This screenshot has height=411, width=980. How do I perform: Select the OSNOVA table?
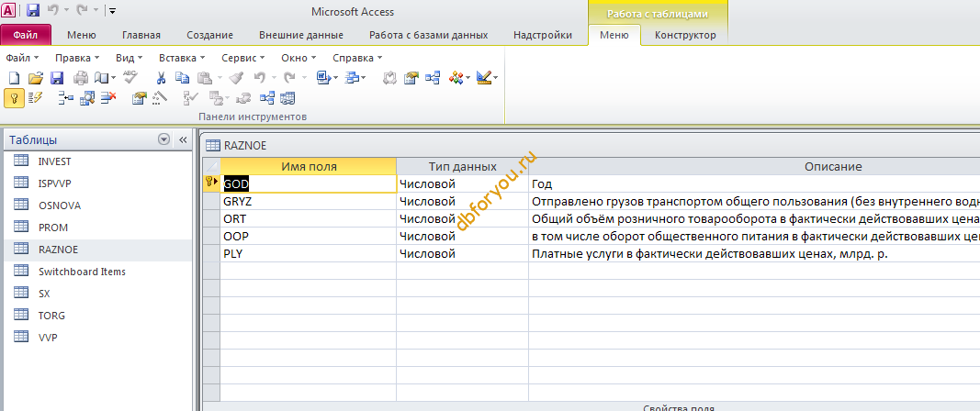(60, 205)
